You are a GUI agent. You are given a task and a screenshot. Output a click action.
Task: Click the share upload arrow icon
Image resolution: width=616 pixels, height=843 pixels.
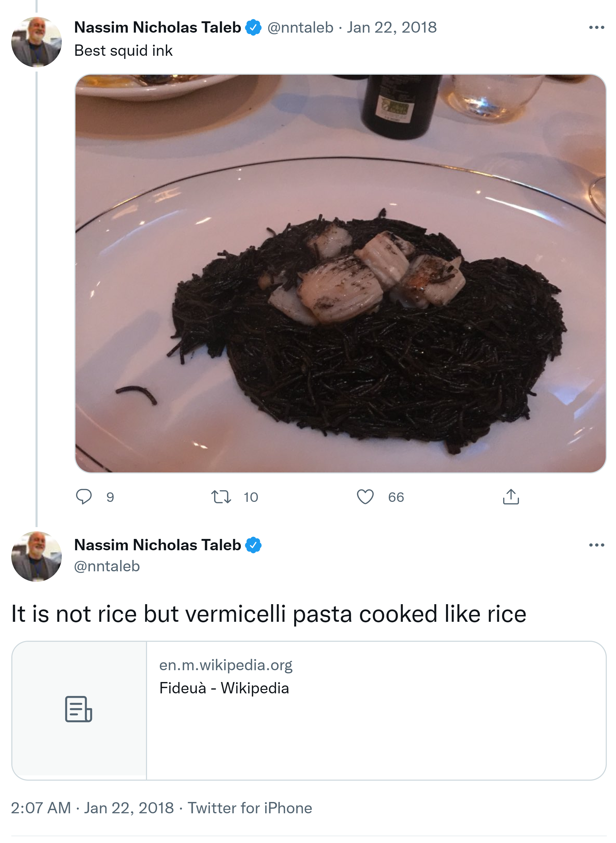tap(511, 497)
